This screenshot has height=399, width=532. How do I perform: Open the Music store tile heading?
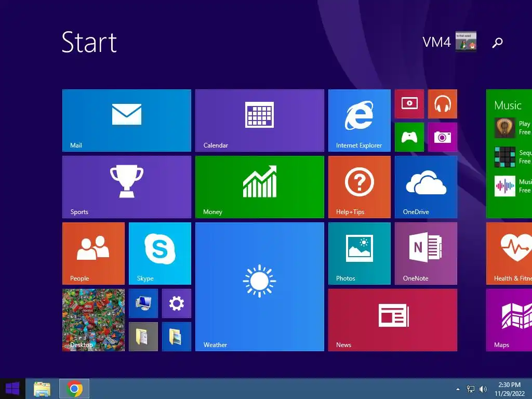508,105
